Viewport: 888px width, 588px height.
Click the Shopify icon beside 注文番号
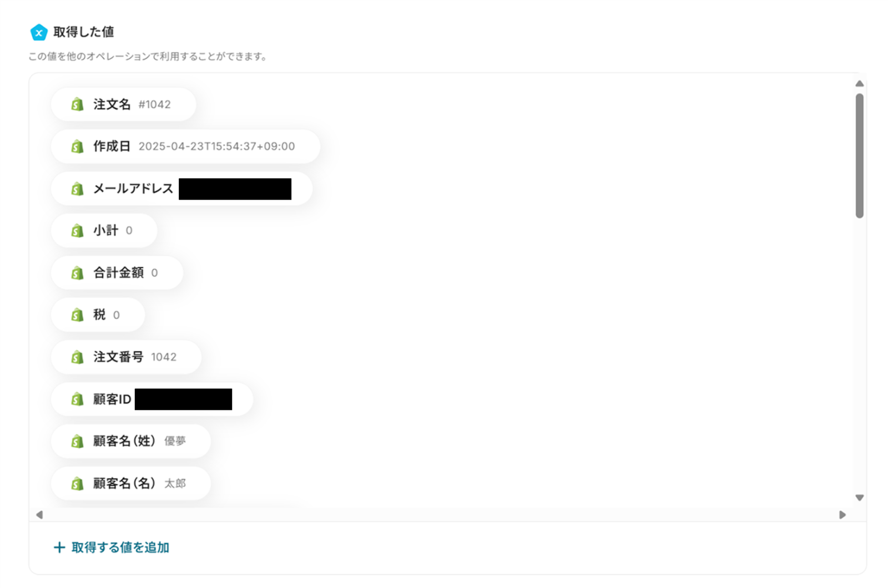77,357
